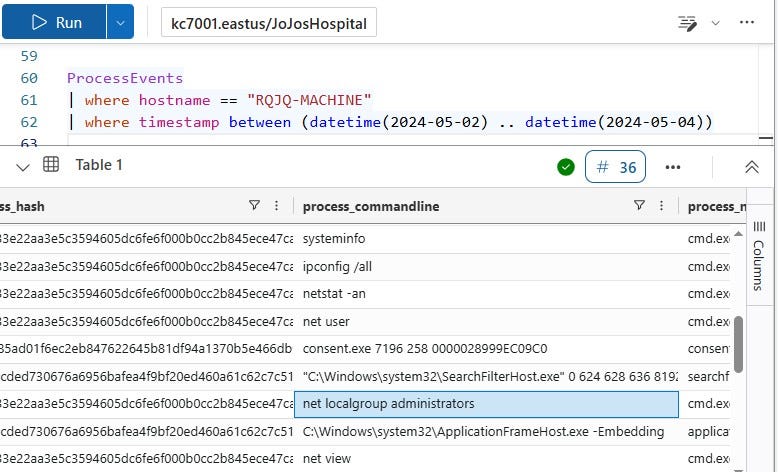
Task: Open the editor more options ellipsis
Action: 747,22
